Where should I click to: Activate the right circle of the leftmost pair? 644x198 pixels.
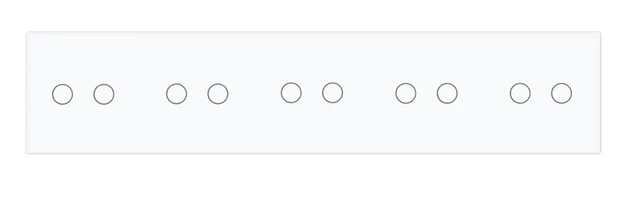pos(104,94)
